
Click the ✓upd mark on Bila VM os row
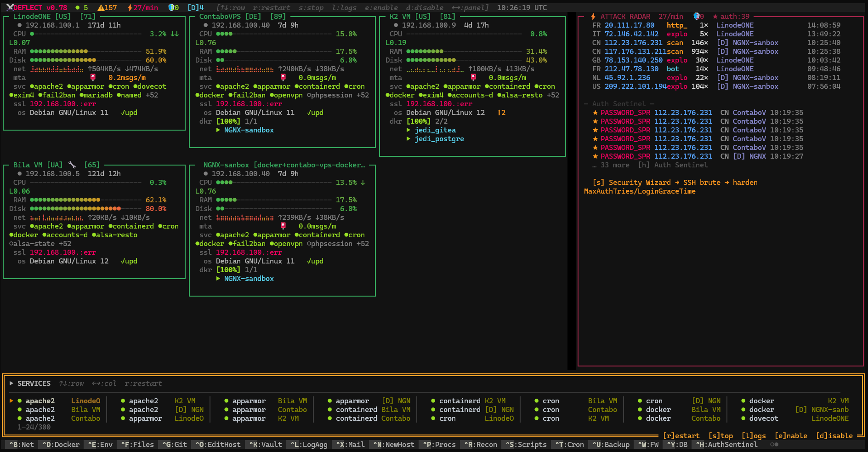129,261
